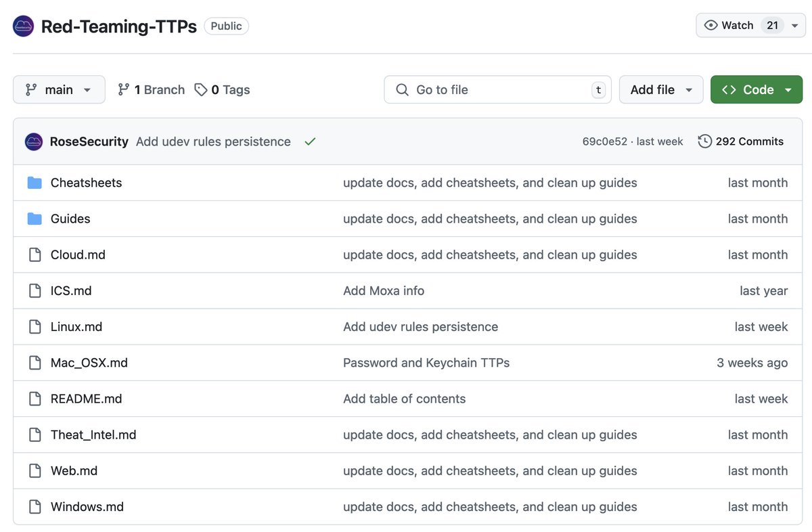Click the tag icon beside 0 Tags

200,89
